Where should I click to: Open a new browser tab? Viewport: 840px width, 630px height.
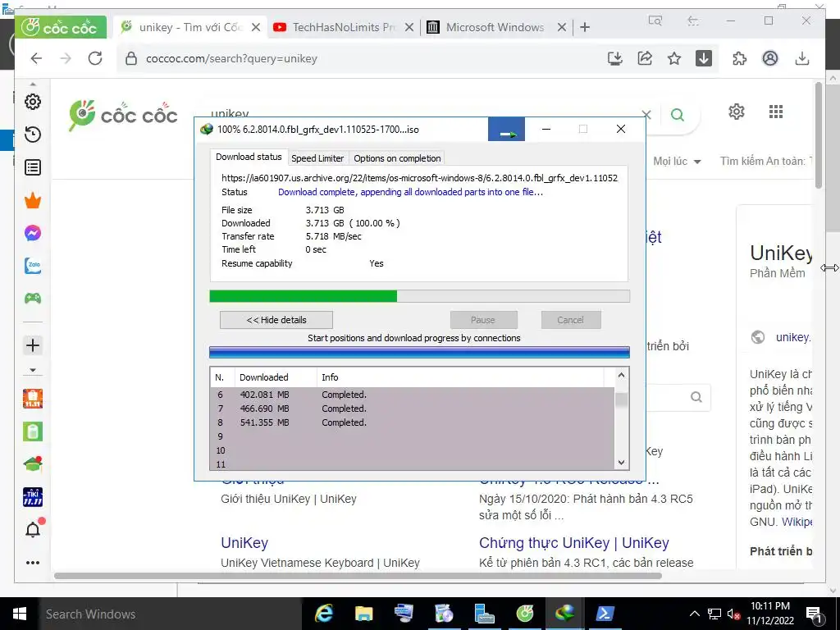coord(584,27)
